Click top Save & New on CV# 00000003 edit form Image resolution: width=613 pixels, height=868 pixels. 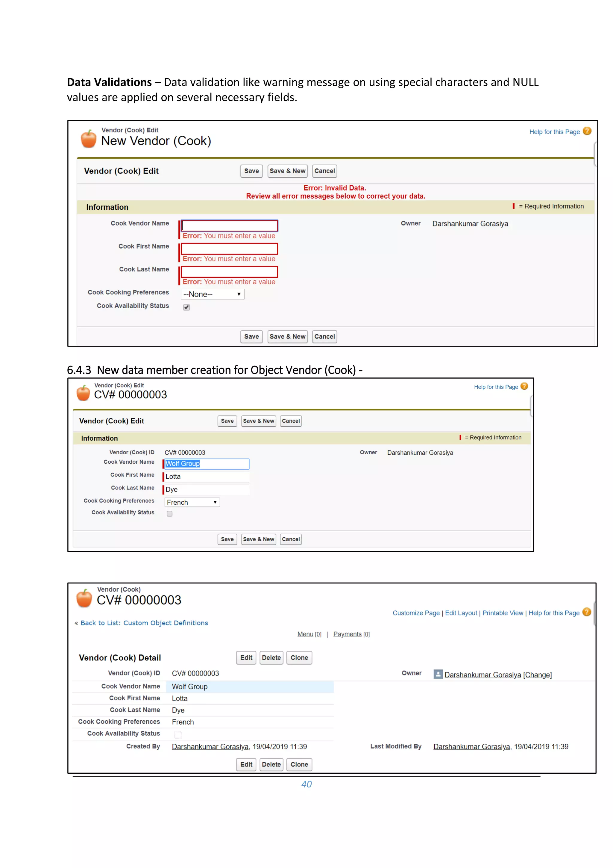pyautogui.click(x=259, y=421)
